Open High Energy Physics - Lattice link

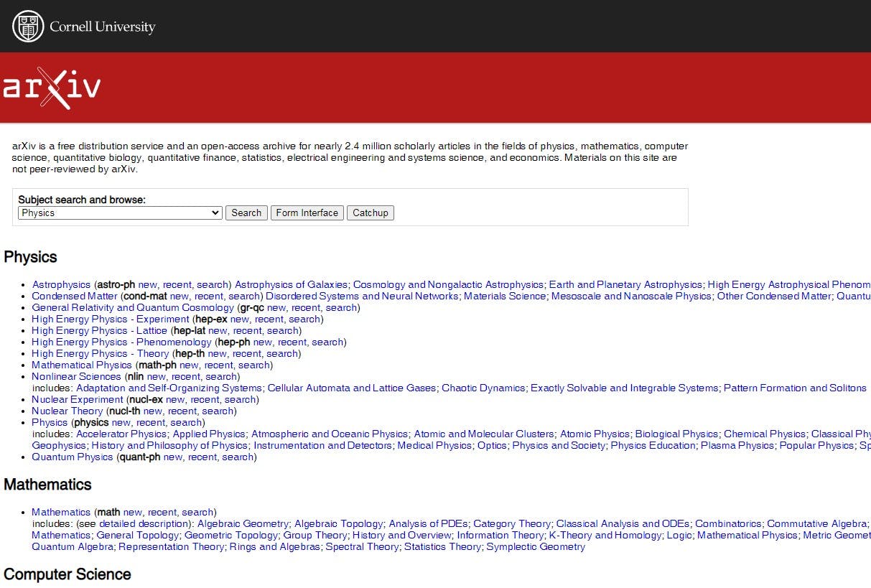pos(99,331)
